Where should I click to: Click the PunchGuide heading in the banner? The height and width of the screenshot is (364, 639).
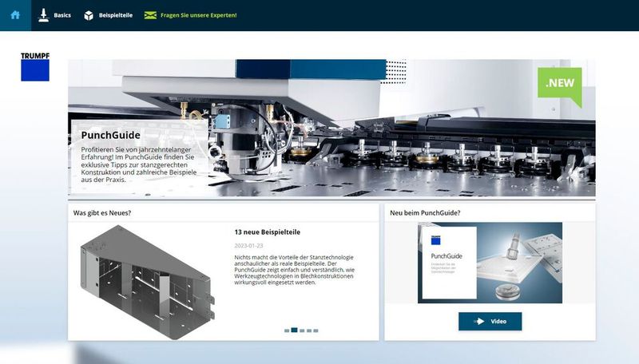point(110,135)
